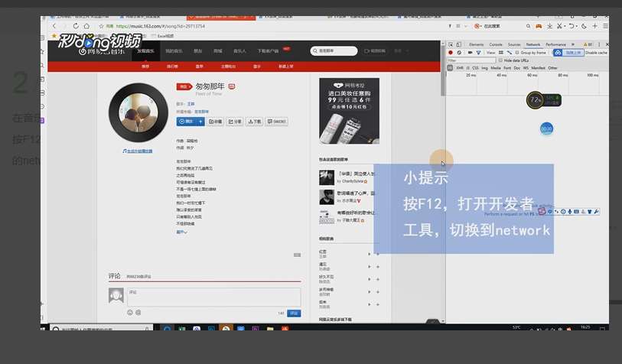
Task: Click the album cover disc image
Action: [x=138, y=112]
